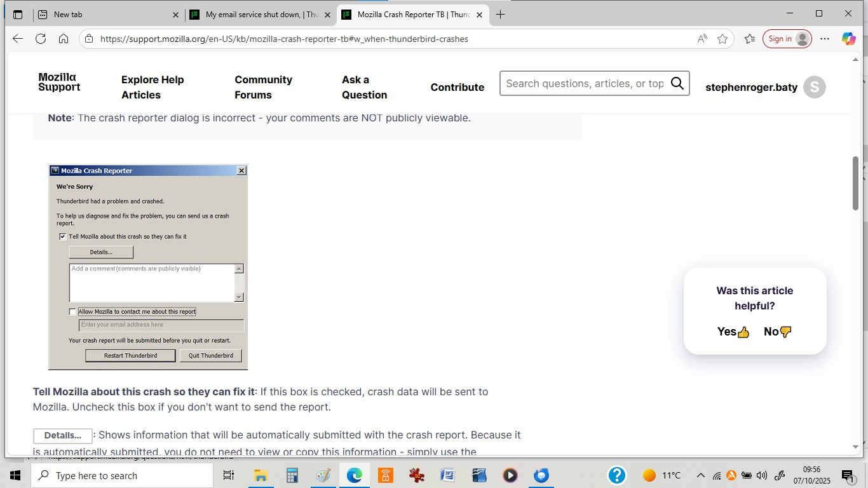The width and height of the screenshot is (868, 488).
Task: Show hidden system tray icons
Action: pos(701,475)
